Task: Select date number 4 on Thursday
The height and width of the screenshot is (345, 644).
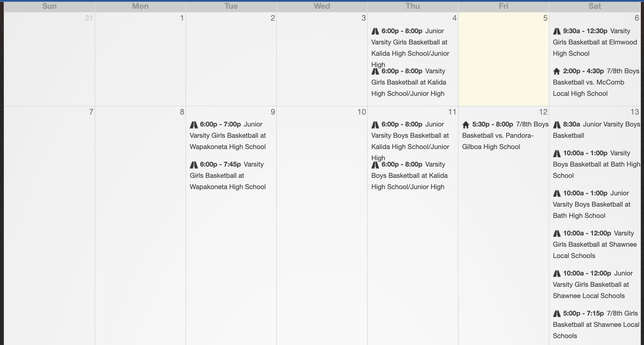Action: 454,18
